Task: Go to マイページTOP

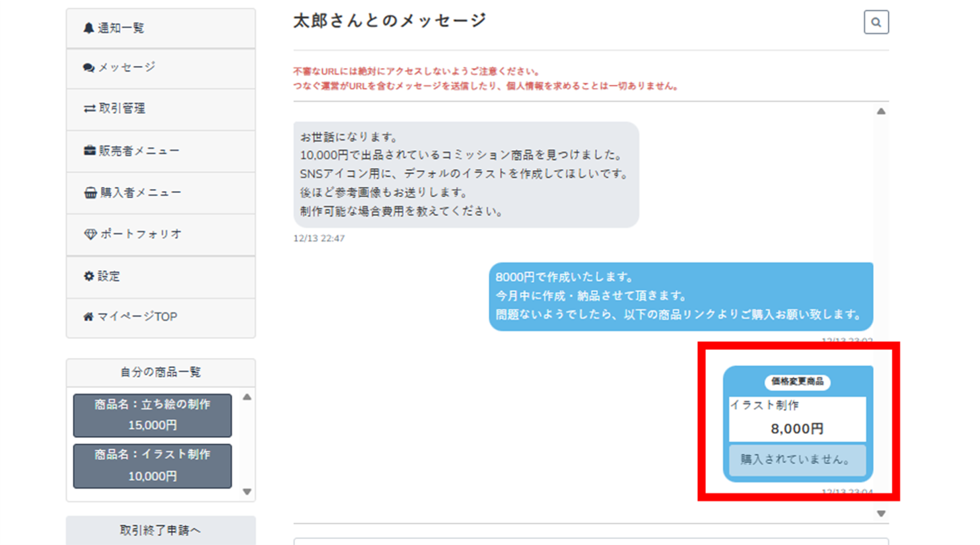Action: (161, 318)
